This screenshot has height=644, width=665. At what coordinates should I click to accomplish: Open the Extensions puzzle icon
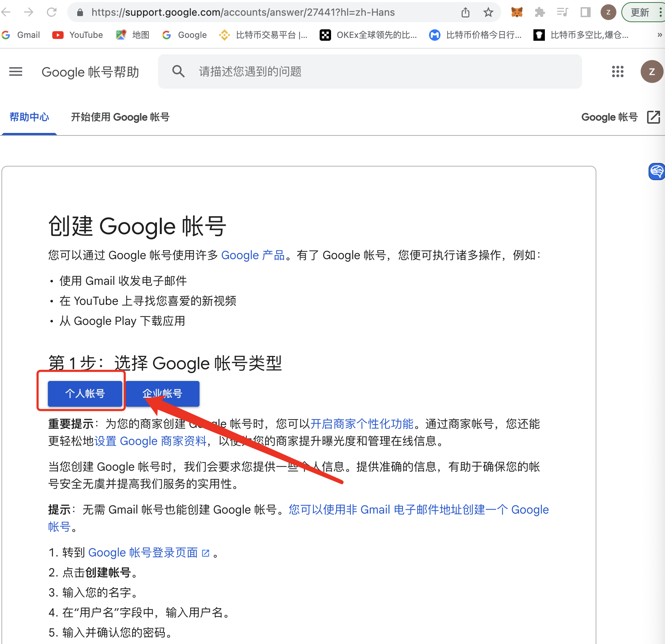(540, 13)
